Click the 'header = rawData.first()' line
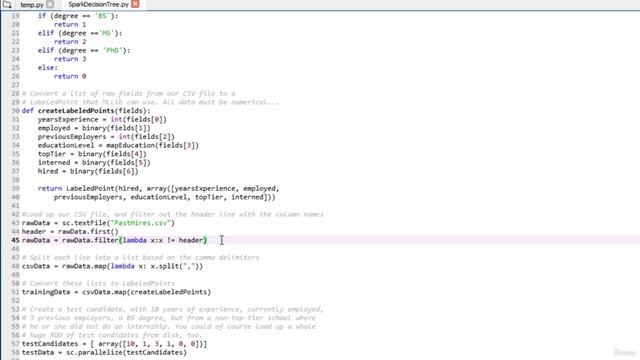Screen dimensions: 640x360 click(70, 231)
